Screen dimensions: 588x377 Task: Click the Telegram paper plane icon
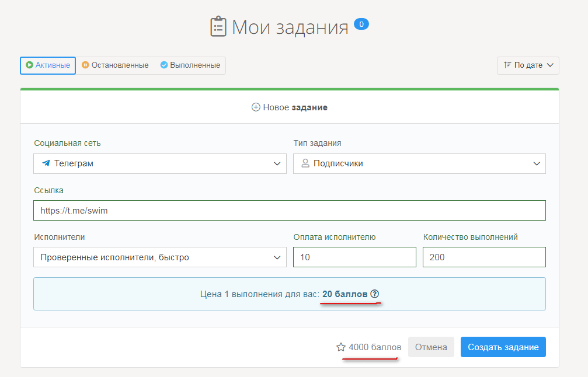tap(46, 163)
